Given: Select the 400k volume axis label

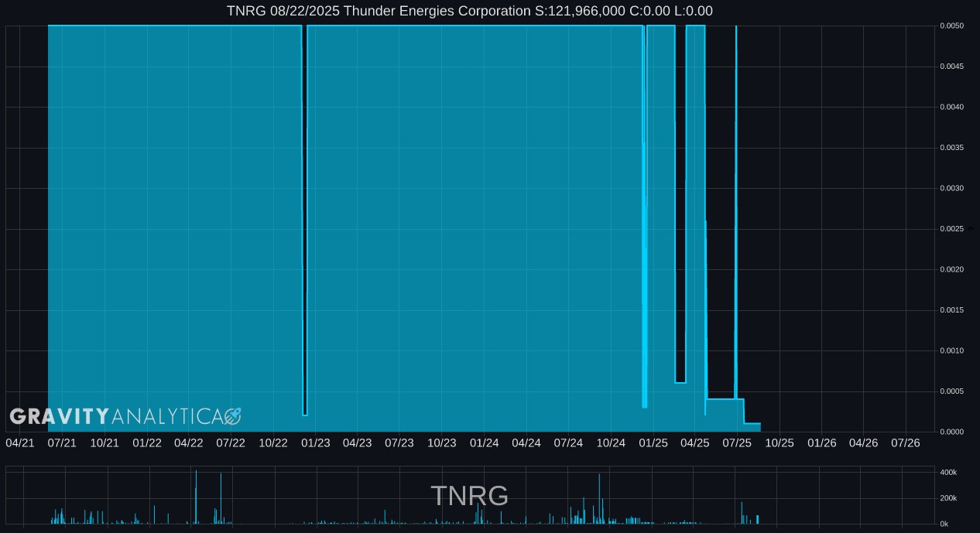Looking at the screenshot, I should 948,472.
